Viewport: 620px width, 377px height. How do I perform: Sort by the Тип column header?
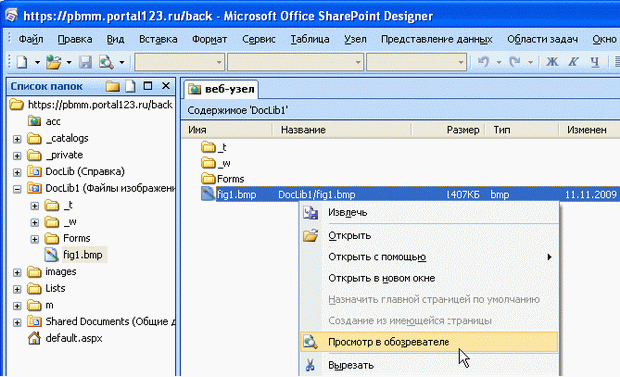[522, 130]
